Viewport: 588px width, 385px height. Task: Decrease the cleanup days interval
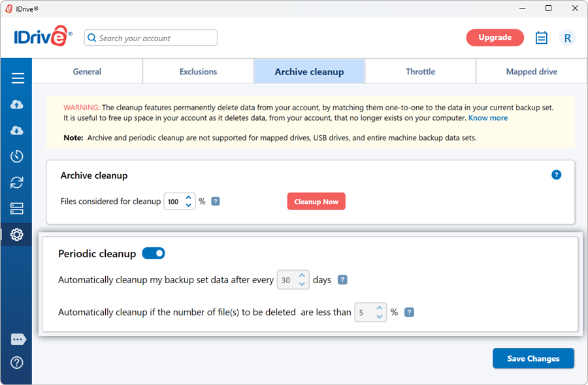(302, 283)
